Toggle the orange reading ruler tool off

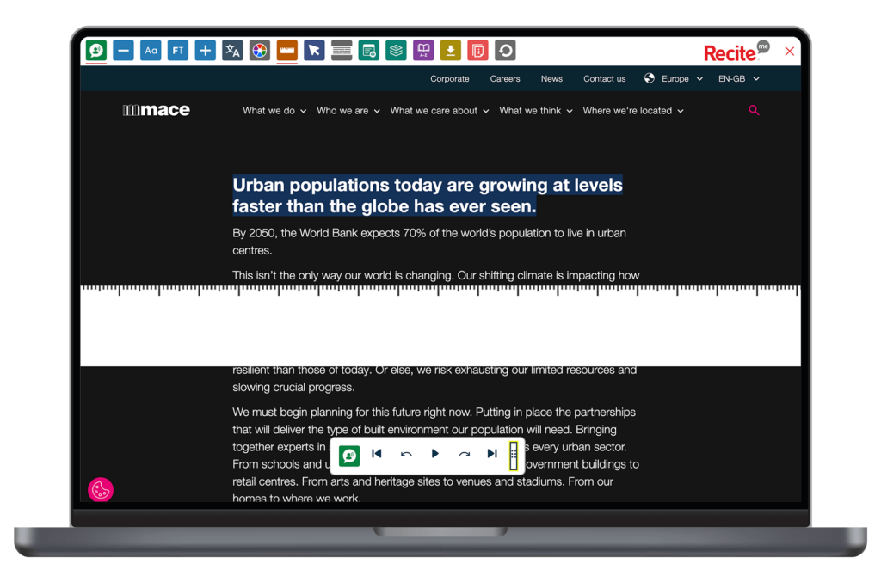pos(286,50)
